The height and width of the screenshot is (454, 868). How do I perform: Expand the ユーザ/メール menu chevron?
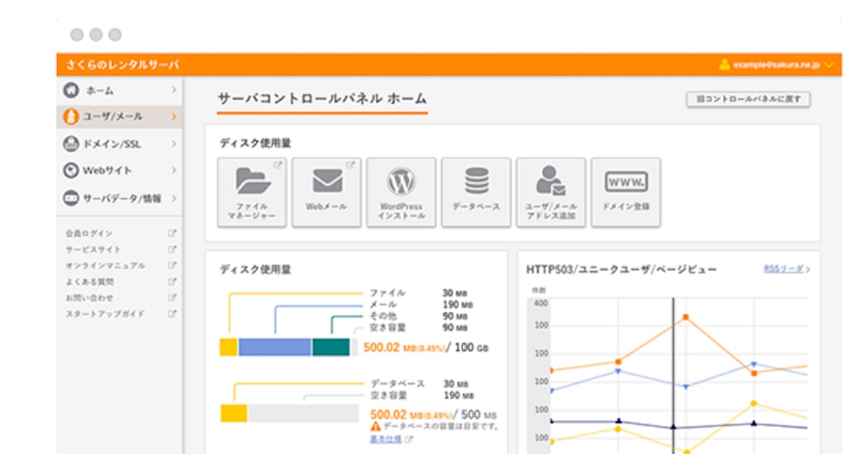click(174, 116)
